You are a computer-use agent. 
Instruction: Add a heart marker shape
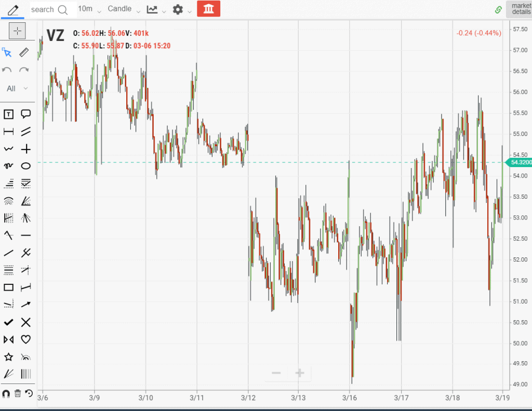click(x=25, y=339)
